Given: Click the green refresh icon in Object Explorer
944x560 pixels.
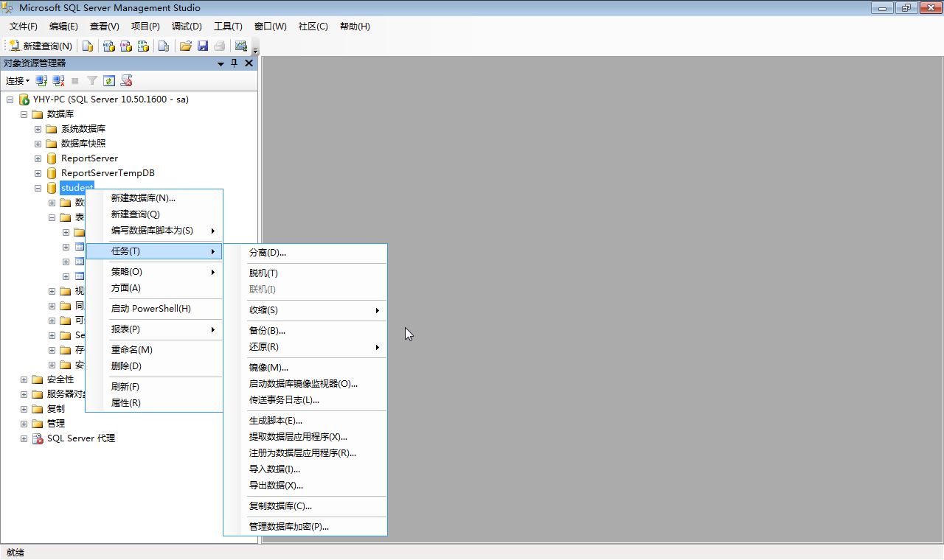Looking at the screenshot, I should click(x=109, y=81).
